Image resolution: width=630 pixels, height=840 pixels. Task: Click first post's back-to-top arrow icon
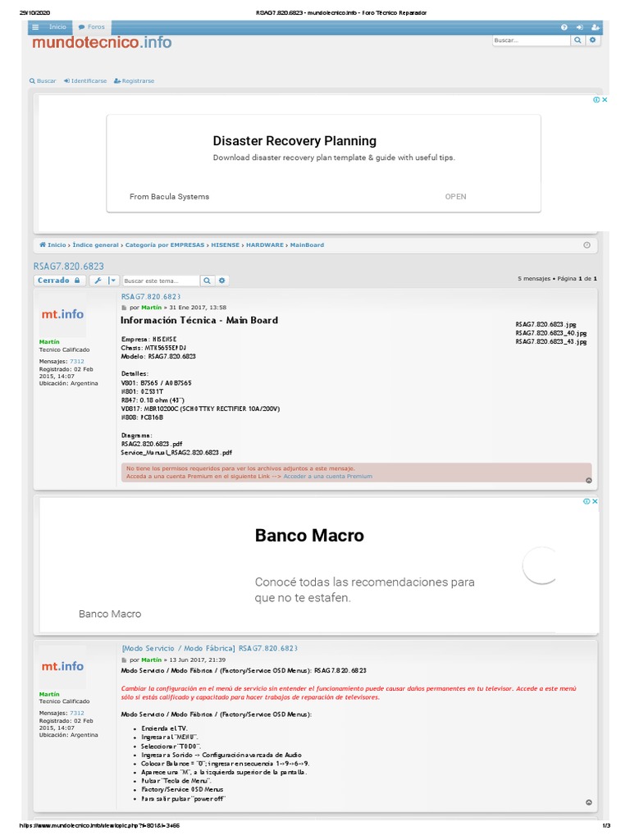589,481
